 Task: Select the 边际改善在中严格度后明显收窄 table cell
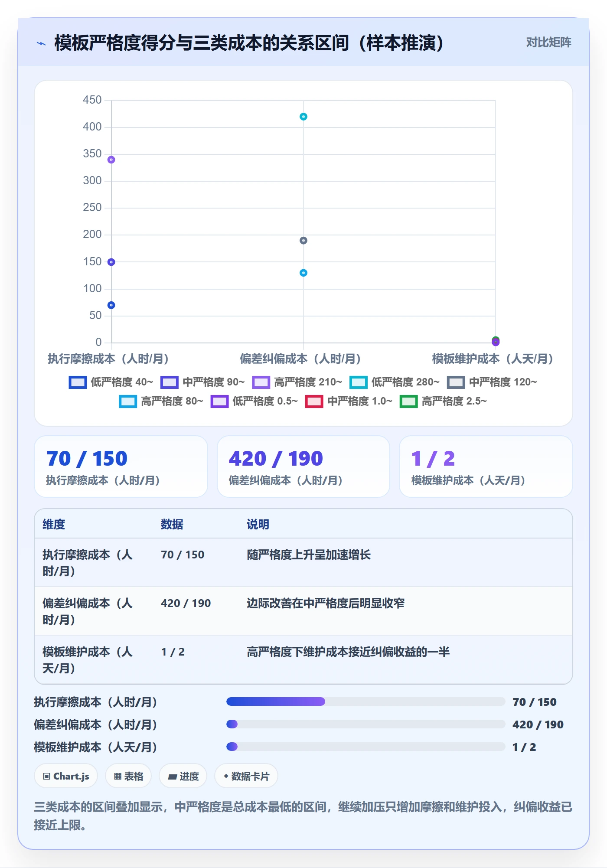click(x=326, y=603)
